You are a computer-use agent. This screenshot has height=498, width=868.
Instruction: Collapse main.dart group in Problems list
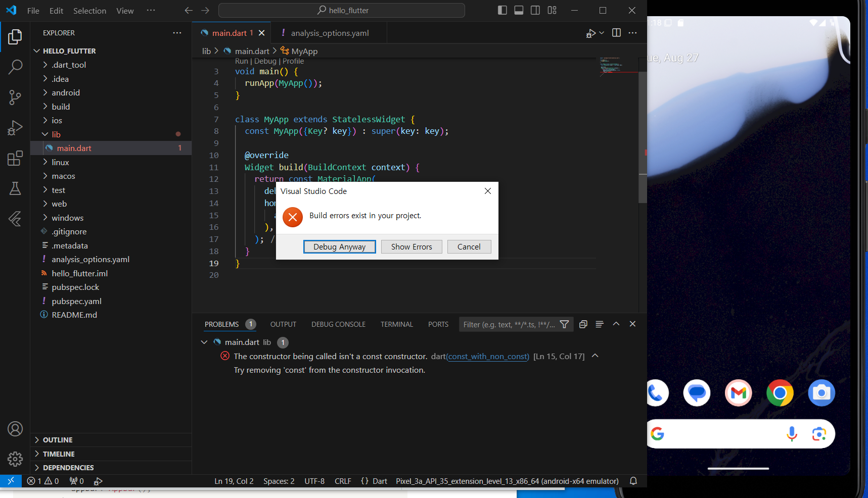[x=204, y=342]
